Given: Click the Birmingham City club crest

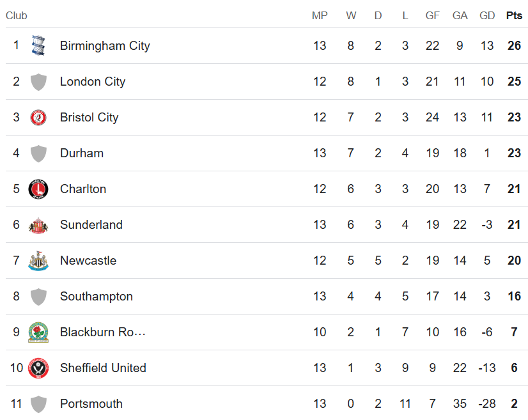Looking at the screenshot, I should pyautogui.click(x=38, y=45).
